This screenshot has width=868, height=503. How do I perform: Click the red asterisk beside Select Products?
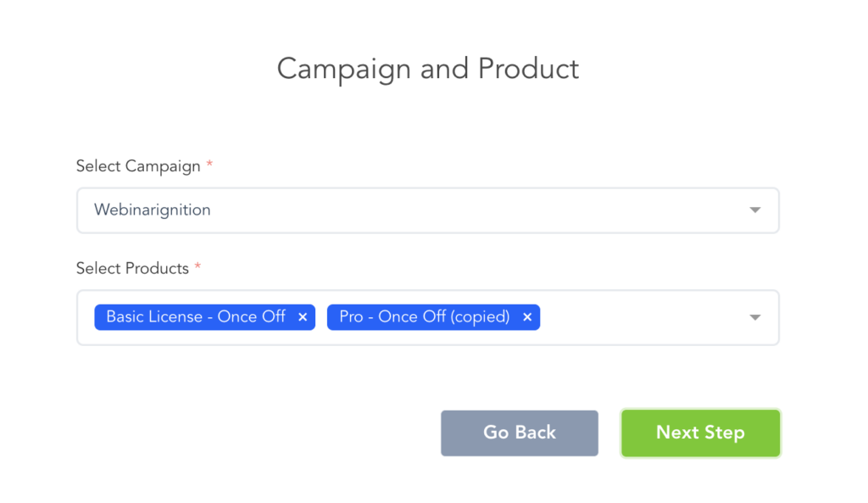198,266
